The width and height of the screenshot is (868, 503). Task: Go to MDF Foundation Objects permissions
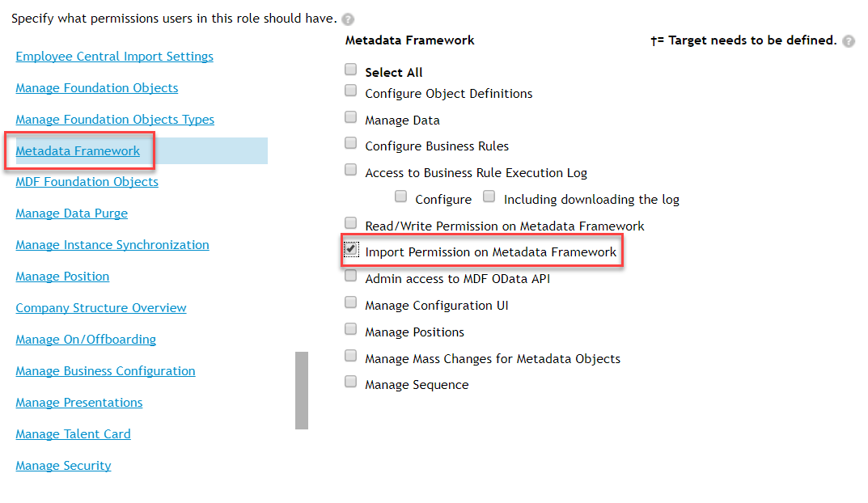pos(87,181)
